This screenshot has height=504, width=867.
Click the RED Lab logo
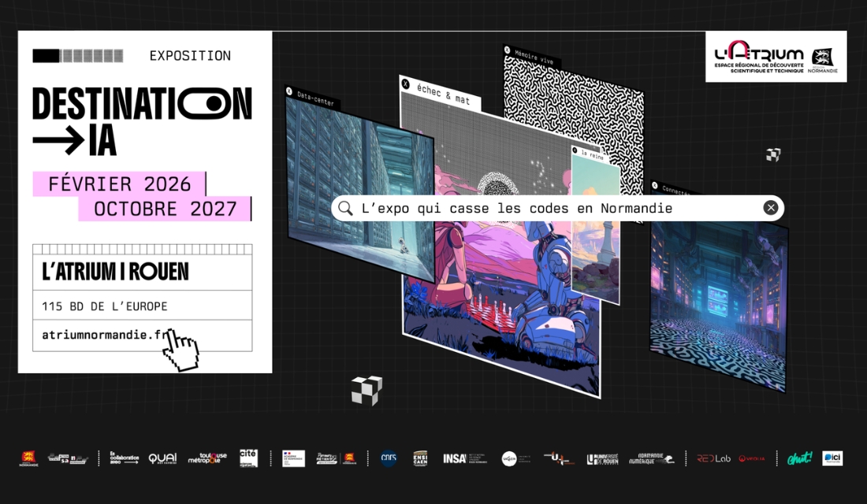coord(713,458)
